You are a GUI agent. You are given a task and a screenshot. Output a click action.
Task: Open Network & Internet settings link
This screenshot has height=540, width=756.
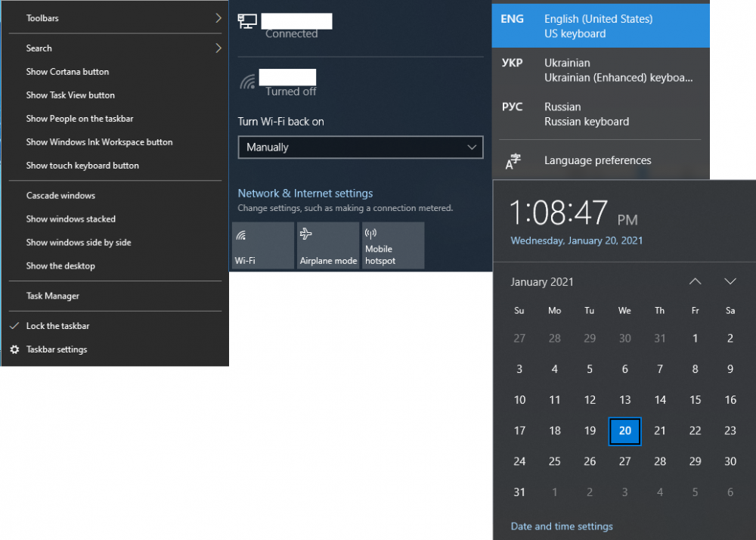point(305,194)
